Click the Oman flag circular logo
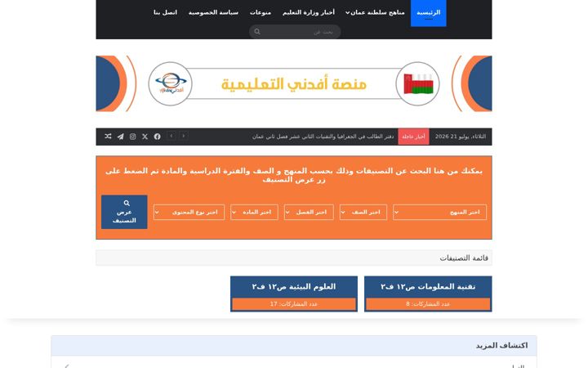The width and height of the screenshot is (588, 368). (x=418, y=83)
